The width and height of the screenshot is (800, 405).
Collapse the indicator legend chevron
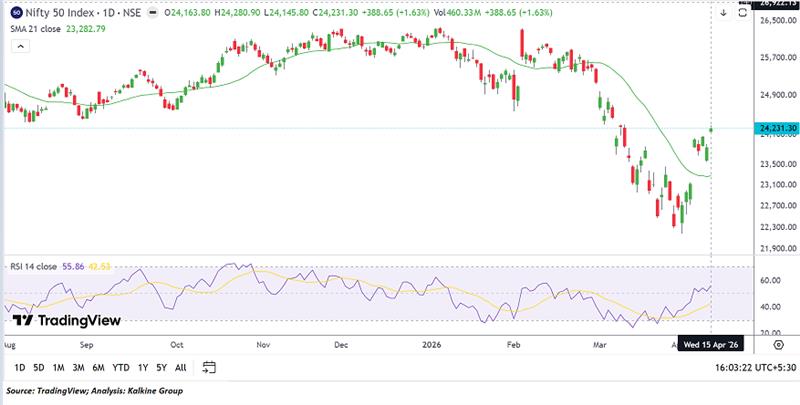(20, 46)
